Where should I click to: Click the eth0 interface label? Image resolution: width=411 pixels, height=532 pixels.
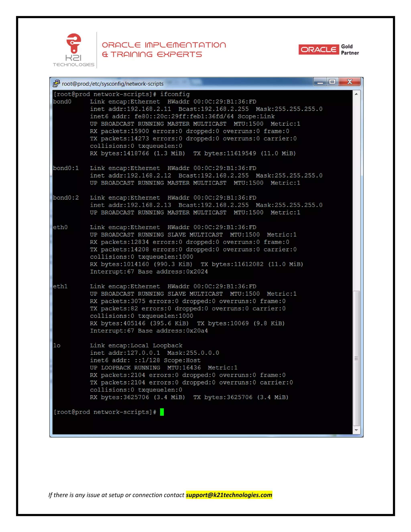pyautogui.click(x=60, y=227)
